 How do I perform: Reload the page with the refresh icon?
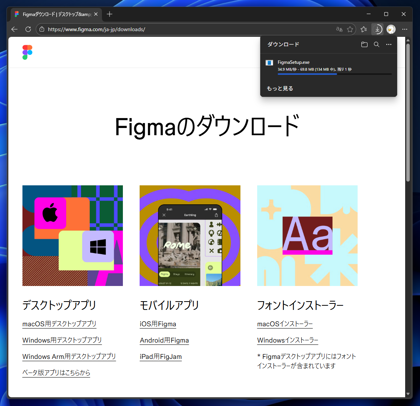[28, 29]
